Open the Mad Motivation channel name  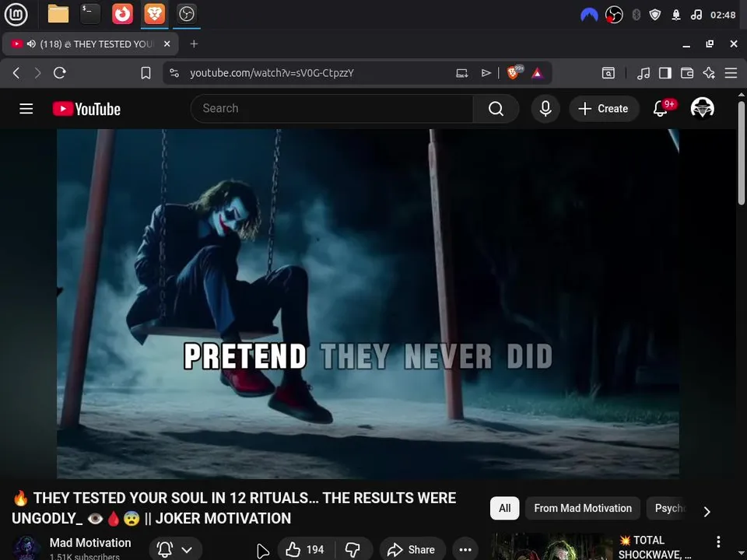click(90, 542)
